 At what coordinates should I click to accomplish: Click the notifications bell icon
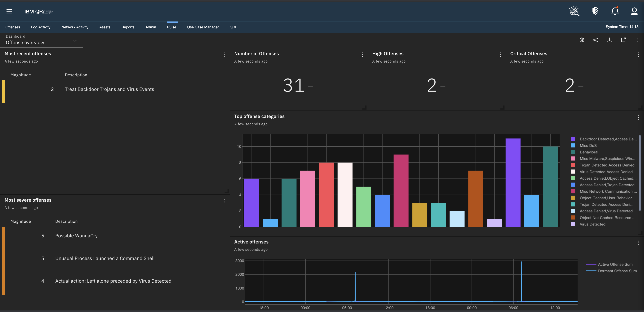pyautogui.click(x=615, y=11)
